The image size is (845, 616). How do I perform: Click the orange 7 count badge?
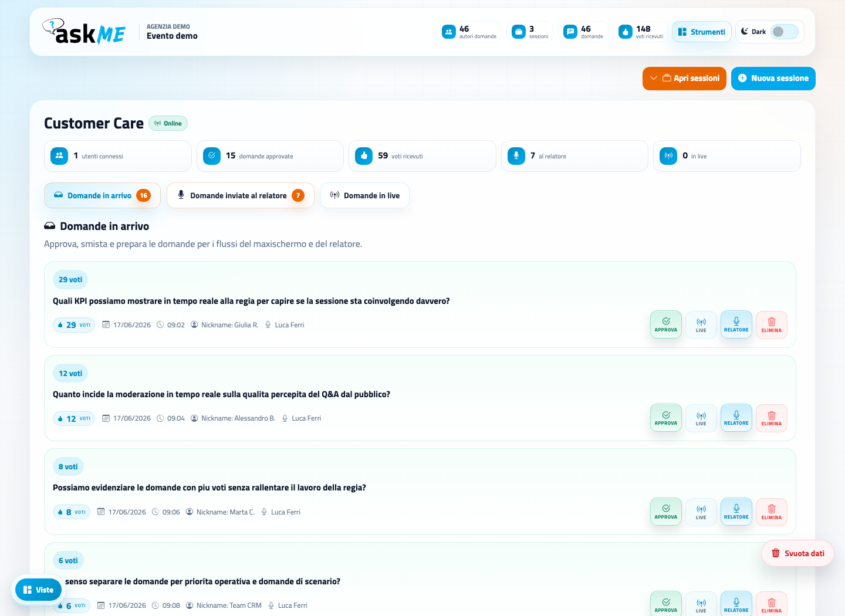(298, 195)
